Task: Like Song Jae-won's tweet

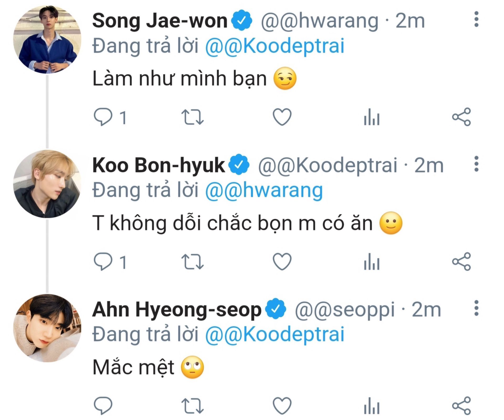Action: 282,117
